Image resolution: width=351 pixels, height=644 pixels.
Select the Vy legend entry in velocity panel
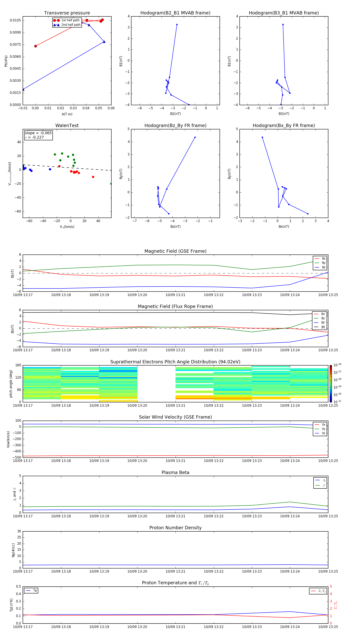320,429
